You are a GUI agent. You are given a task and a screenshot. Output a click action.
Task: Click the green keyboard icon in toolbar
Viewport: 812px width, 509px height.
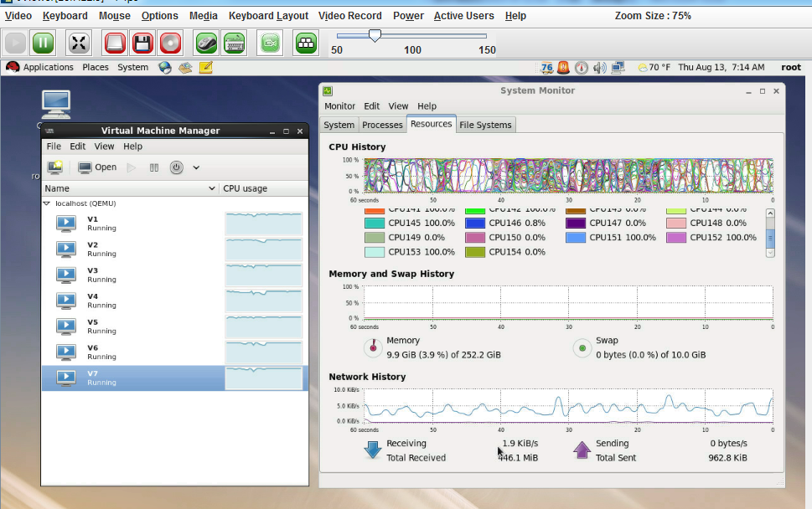(x=235, y=43)
